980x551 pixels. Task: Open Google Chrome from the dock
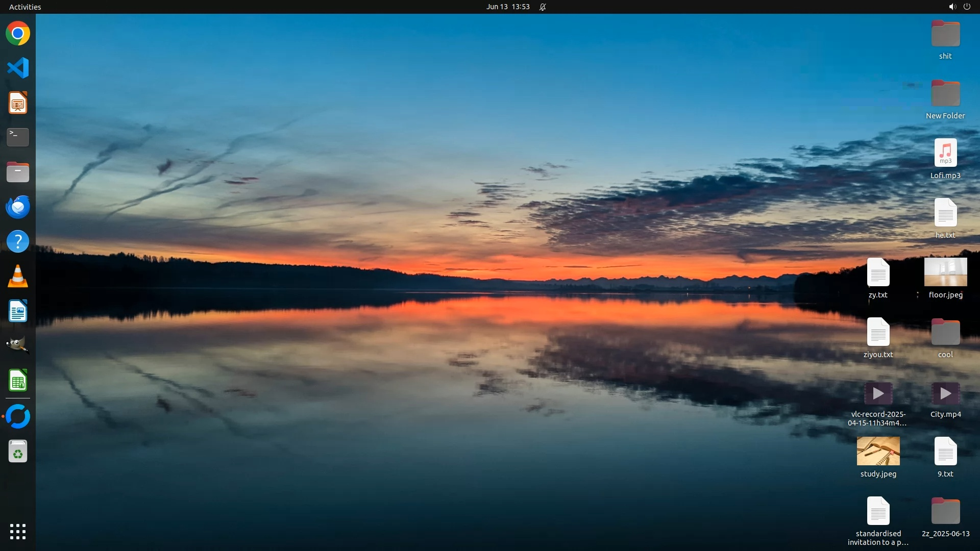point(18,34)
